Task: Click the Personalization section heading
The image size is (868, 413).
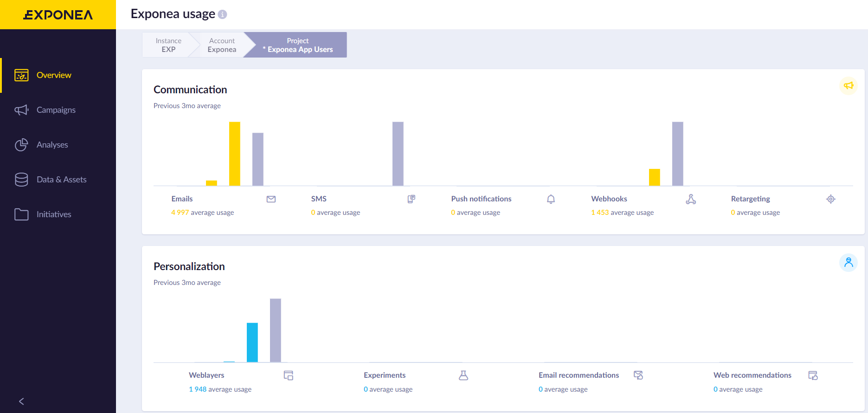Action: [189, 266]
